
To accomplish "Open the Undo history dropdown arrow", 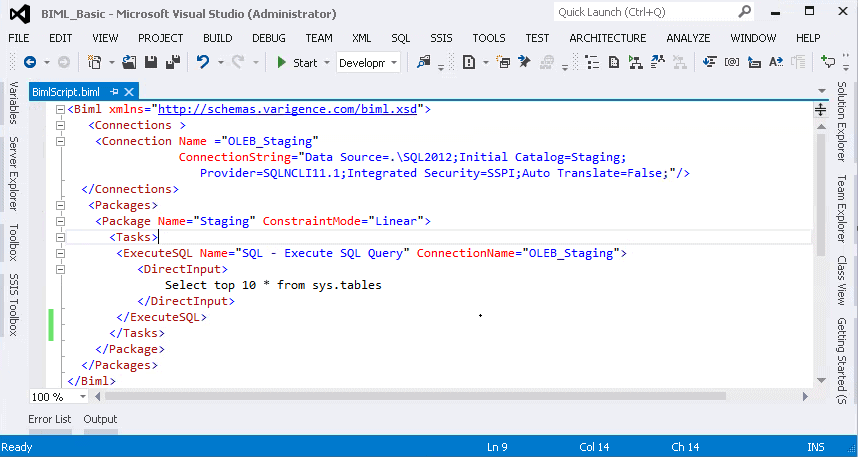I will click(221, 62).
